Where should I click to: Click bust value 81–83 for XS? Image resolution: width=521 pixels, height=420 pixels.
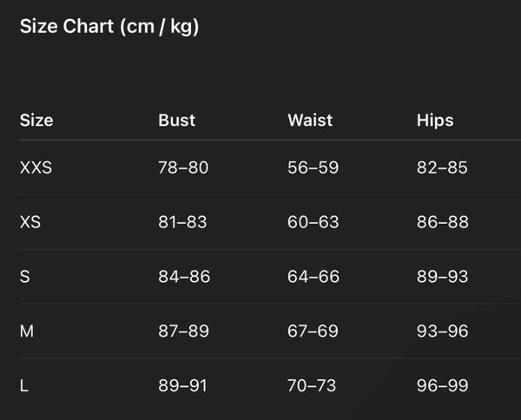pos(182,222)
